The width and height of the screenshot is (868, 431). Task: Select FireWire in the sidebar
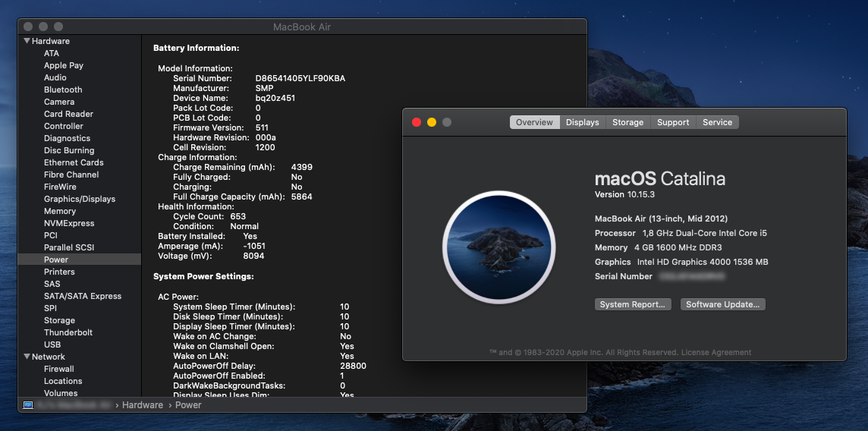pyautogui.click(x=61, y=187)
